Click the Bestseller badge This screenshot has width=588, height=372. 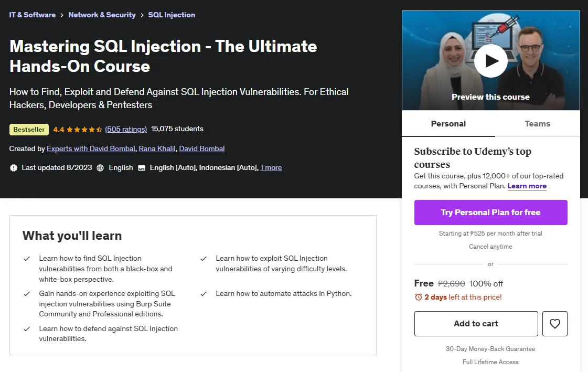click(x=29, y=130)
